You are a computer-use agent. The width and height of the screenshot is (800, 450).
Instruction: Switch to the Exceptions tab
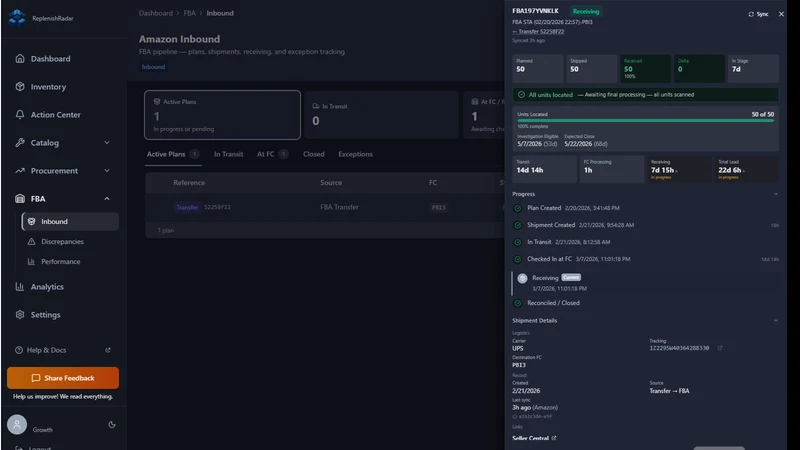pos(355,154)
